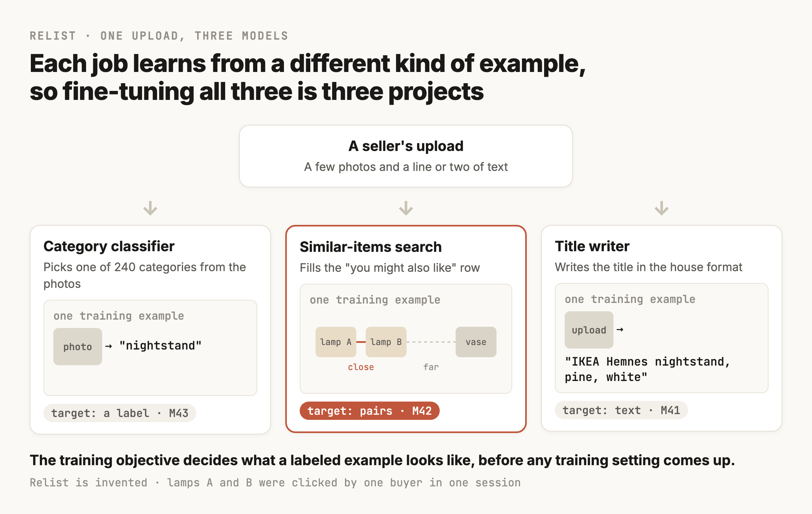Select the upload tile in Title writer
812x514 pixels.
pyautogui.click(x=589, y=330)
